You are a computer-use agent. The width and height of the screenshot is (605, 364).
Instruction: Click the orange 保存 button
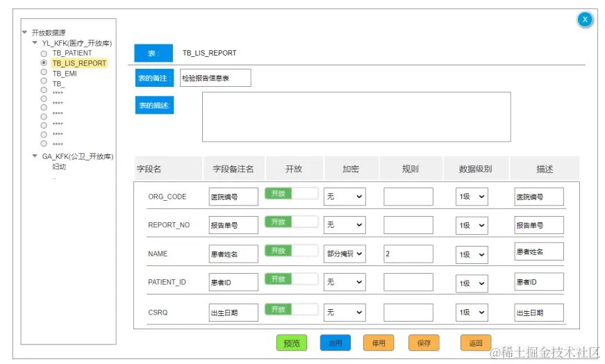pos(424,342)
